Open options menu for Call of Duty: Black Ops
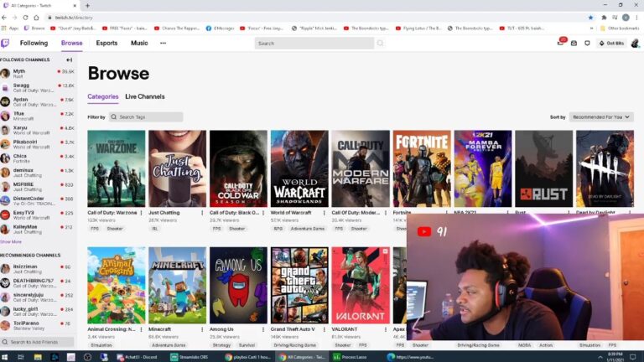The width and height of the screenshot is (644, 362). [263, 213]
